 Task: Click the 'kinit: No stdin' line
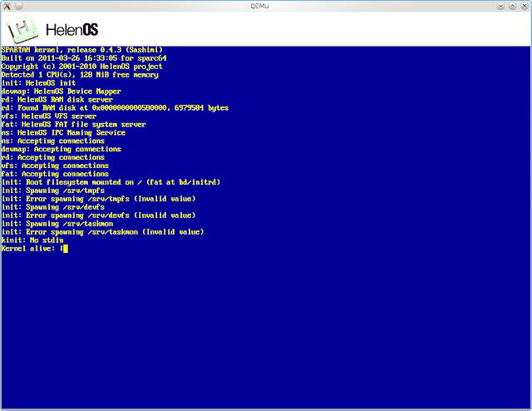[32, 240]
